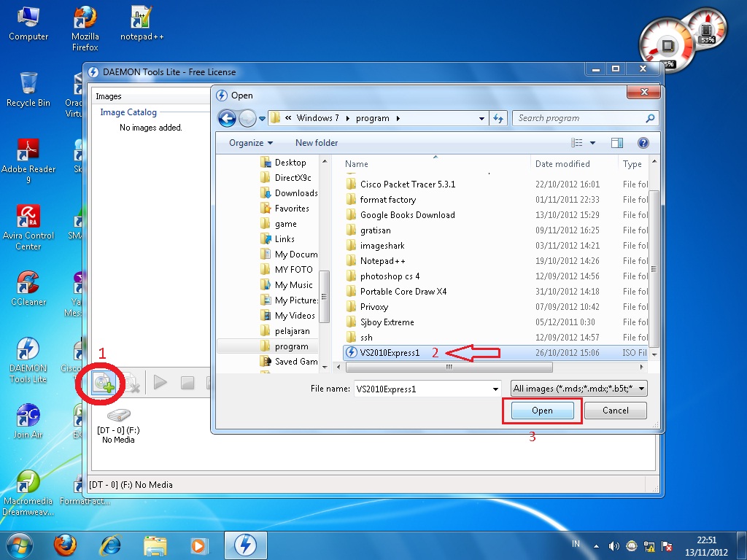Click the VS2010Express1 ISO file icon
This screenshot has height=560, width=747.
coord(352,352)
